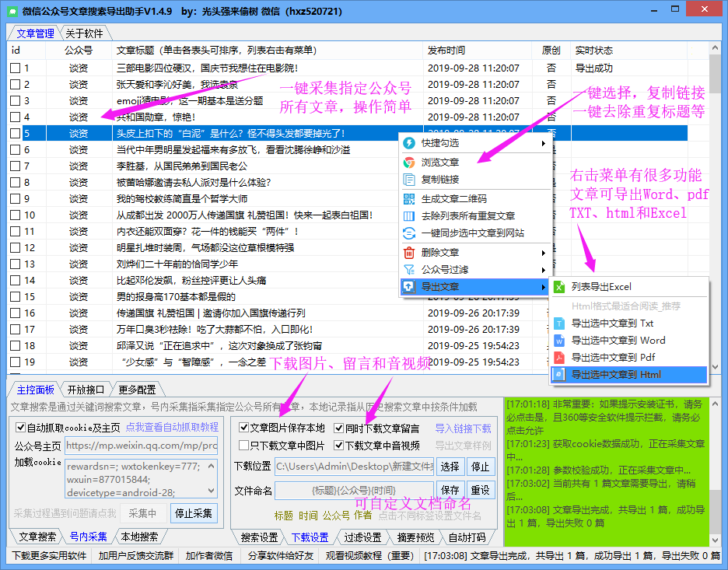Toggle 文章图片保存本地 checkbox
This screenshot has width=728, height=570.
[x=243, y=428]
